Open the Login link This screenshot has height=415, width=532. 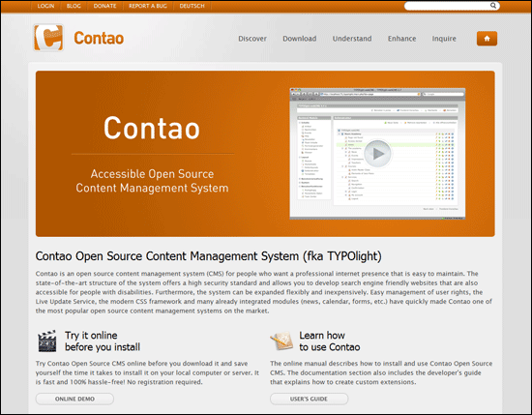(x=45, y=6)
